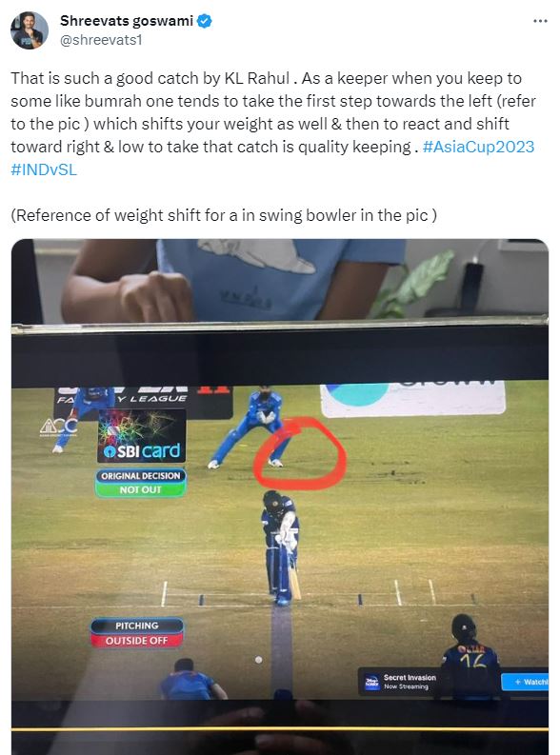Click the red hand-drawn circle annotation
The image size is (560, 755).
(300, 453)
